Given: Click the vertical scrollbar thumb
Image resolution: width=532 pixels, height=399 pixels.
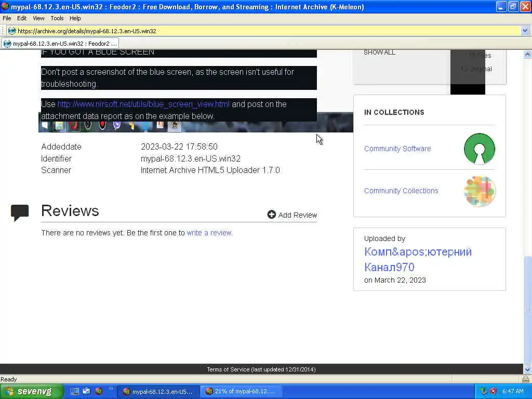Looking at the screenshot, I should pyautogui.click(x=527, y=311).
